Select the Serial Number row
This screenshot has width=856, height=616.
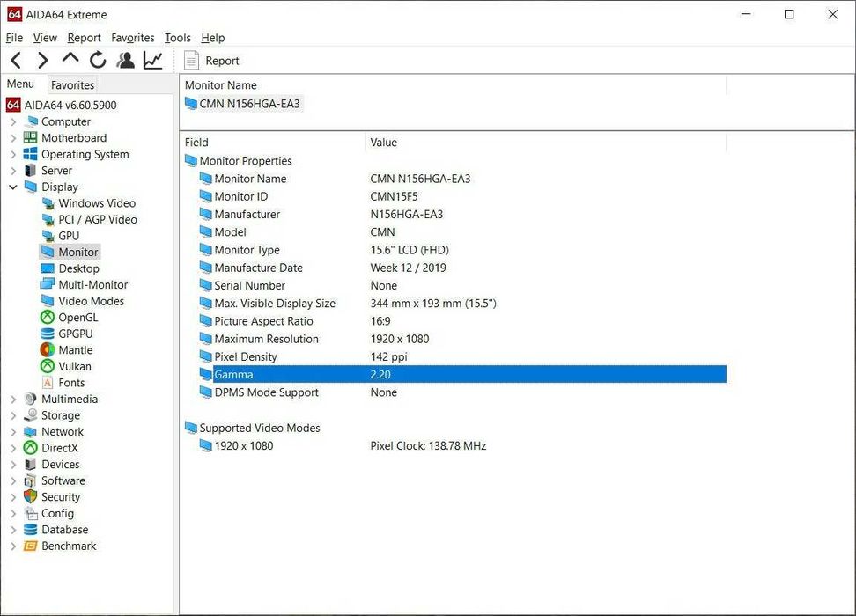pos(463,285)
